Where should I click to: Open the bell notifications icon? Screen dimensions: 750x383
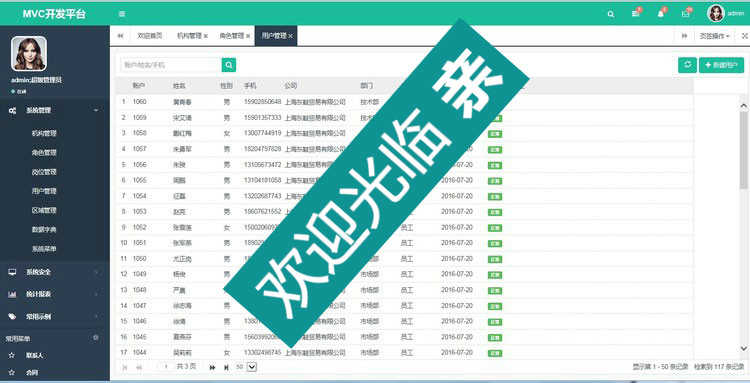661,13
